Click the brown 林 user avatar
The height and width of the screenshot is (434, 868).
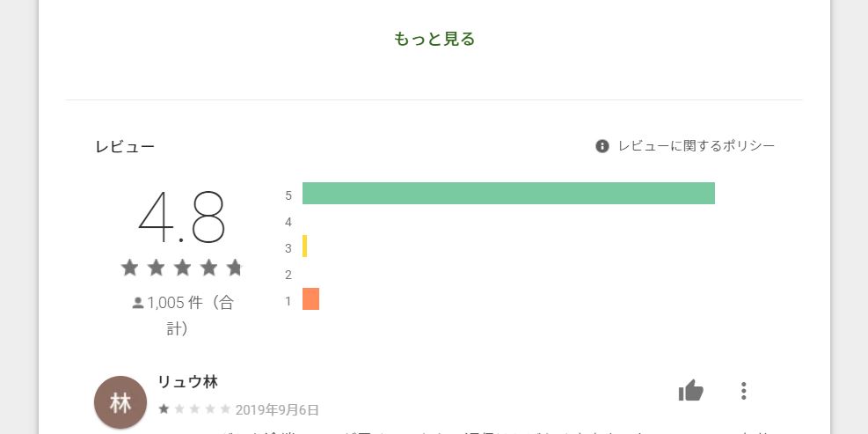tap(120, 403)
